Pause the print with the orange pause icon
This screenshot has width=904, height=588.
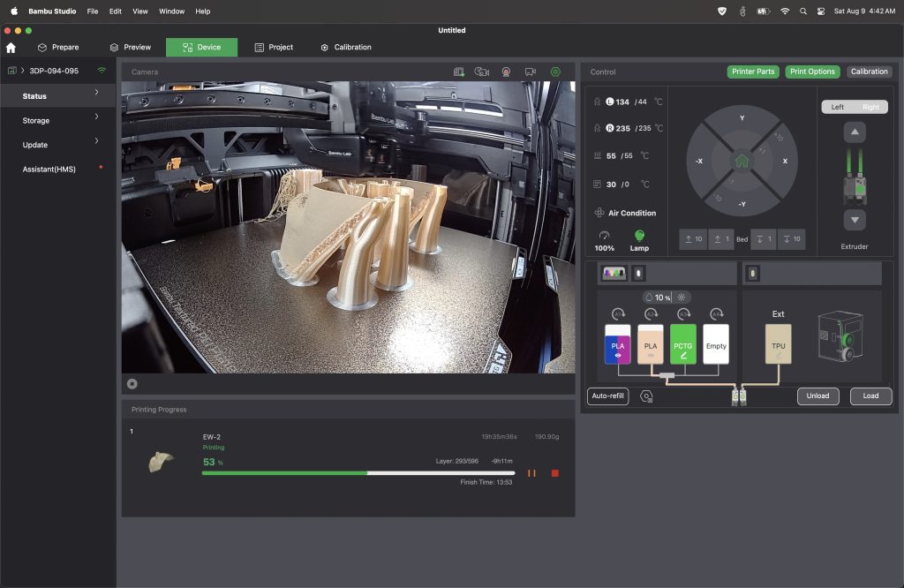pyautogui.click(x=531, y=473)
